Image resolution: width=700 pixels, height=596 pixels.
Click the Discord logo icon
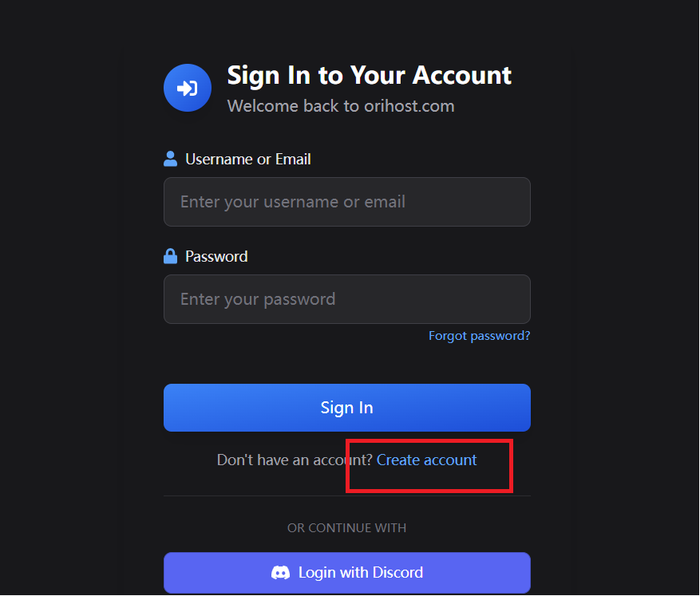point(280,572)
